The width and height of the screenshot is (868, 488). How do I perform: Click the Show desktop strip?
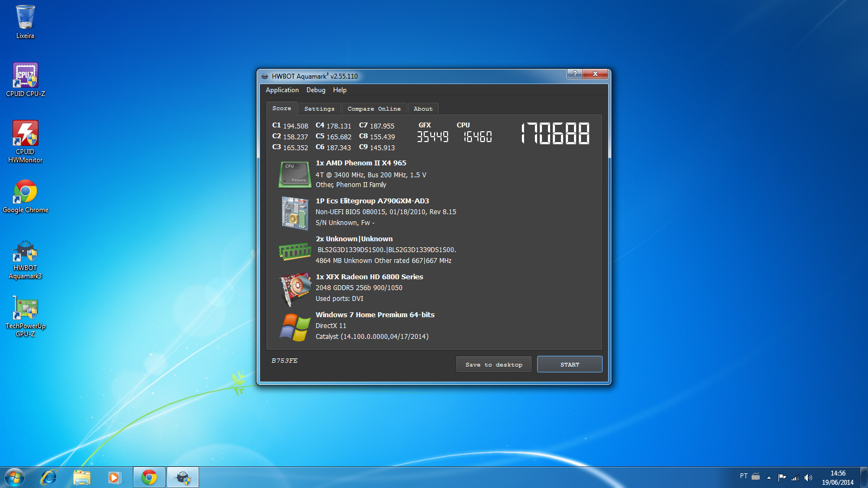pyautogui.click(x=864, y=478)
